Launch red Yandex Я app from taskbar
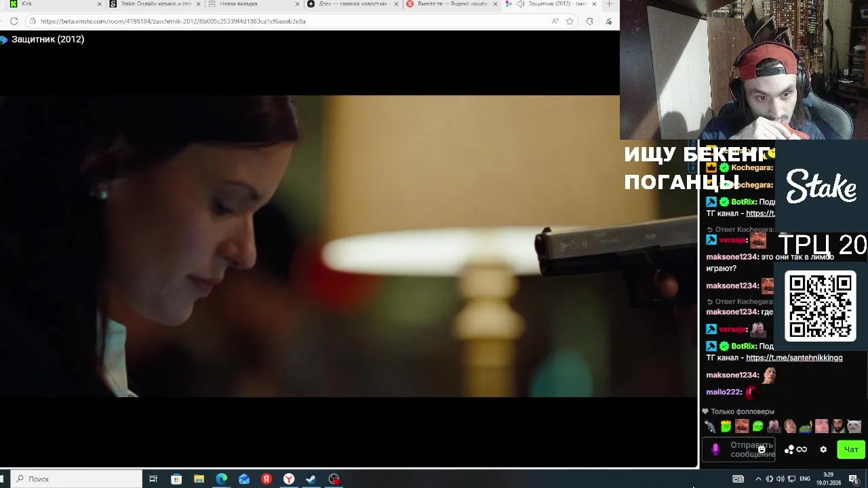The height and width of the screenshot is (488, 868). point(267,479)
